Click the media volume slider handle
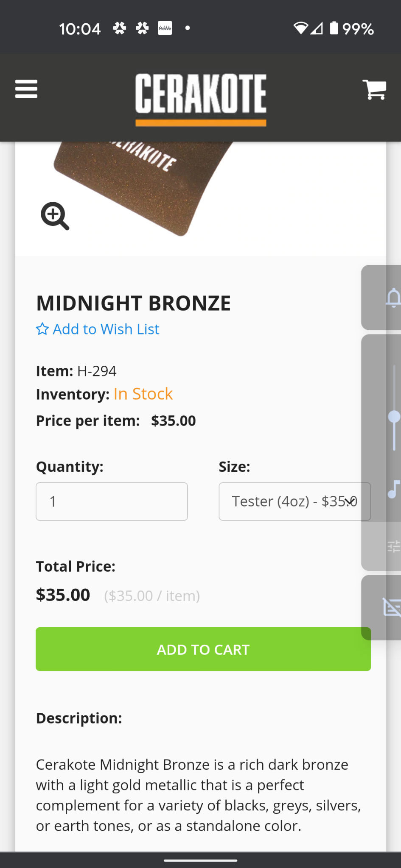Image resolution: width=401 pixels, height=868 pixels. (x=394, y=417)
